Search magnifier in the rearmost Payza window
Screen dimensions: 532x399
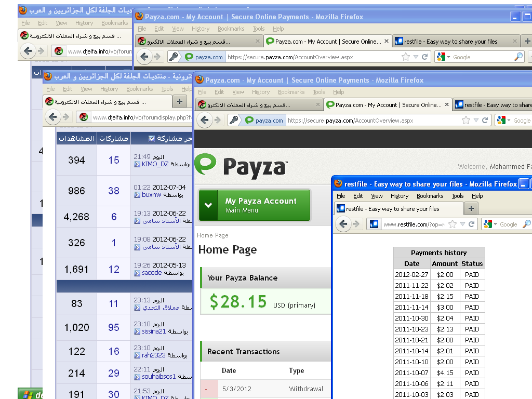point(518,57)
